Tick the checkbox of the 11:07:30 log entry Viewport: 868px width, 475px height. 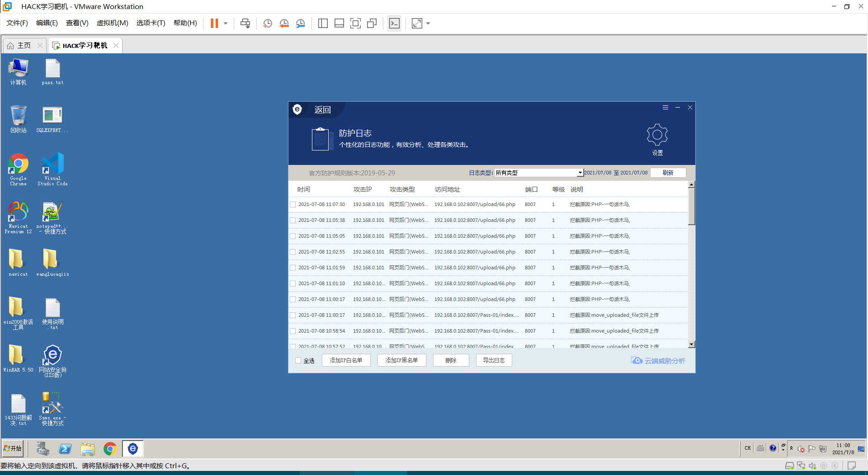click(x=292, y=204)
